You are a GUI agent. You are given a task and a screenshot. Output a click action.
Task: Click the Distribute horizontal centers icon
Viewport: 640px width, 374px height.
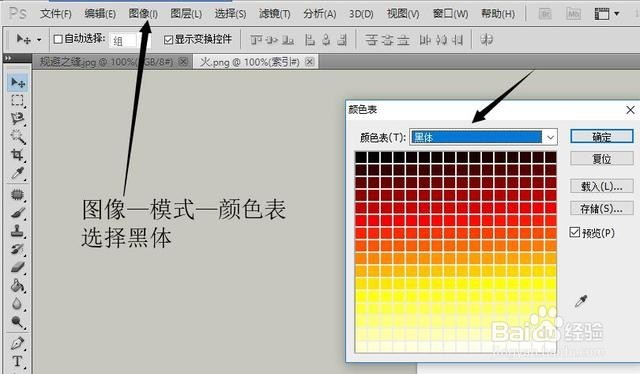click(441, 40)
